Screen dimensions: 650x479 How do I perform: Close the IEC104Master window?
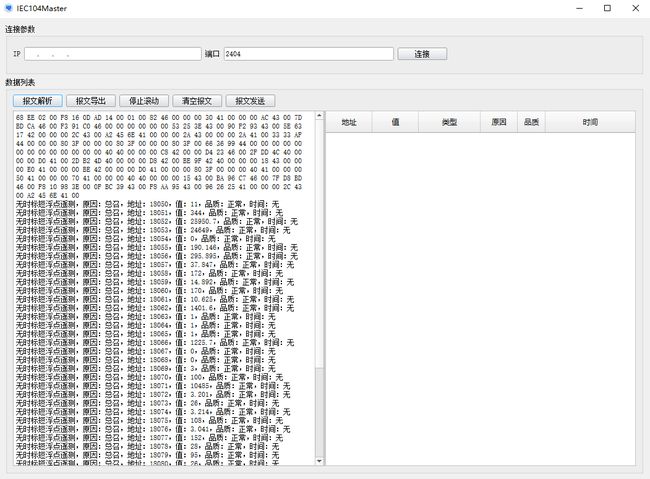click(x=635, y=8)
